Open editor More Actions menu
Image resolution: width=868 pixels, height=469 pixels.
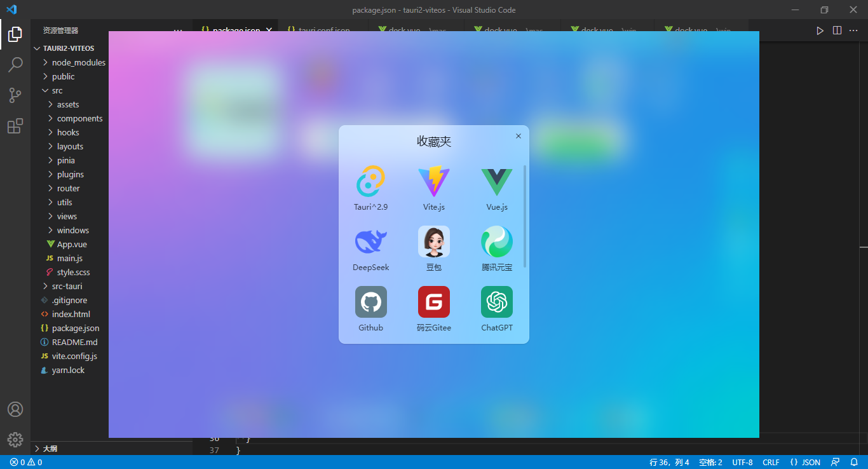(x=853, y=31)
